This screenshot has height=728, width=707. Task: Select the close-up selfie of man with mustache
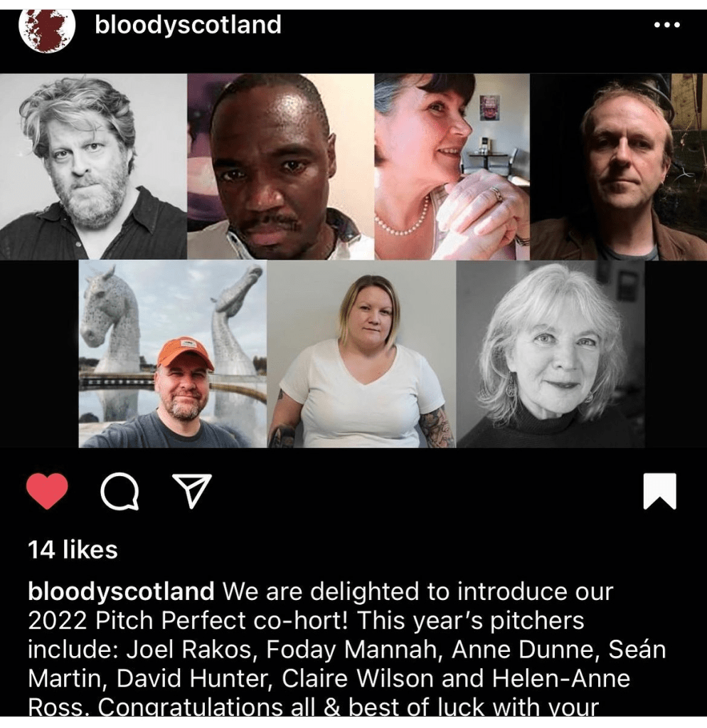(x=281, y=167)
